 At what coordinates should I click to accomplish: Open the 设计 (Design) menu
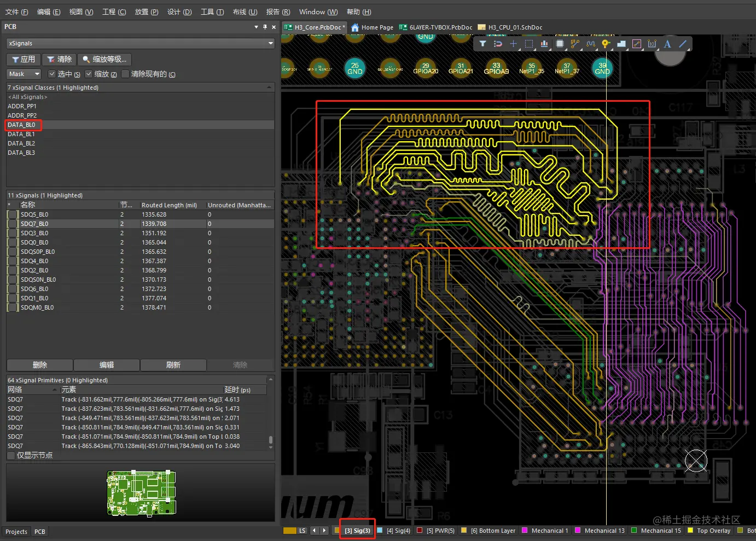click(x=179, y=11)
